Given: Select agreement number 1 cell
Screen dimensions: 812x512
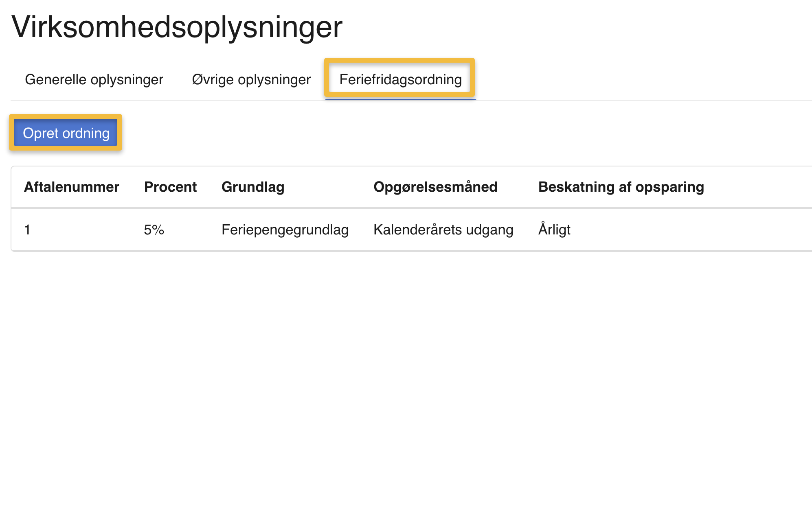Looking at the screenshot, I should (27, 230).
